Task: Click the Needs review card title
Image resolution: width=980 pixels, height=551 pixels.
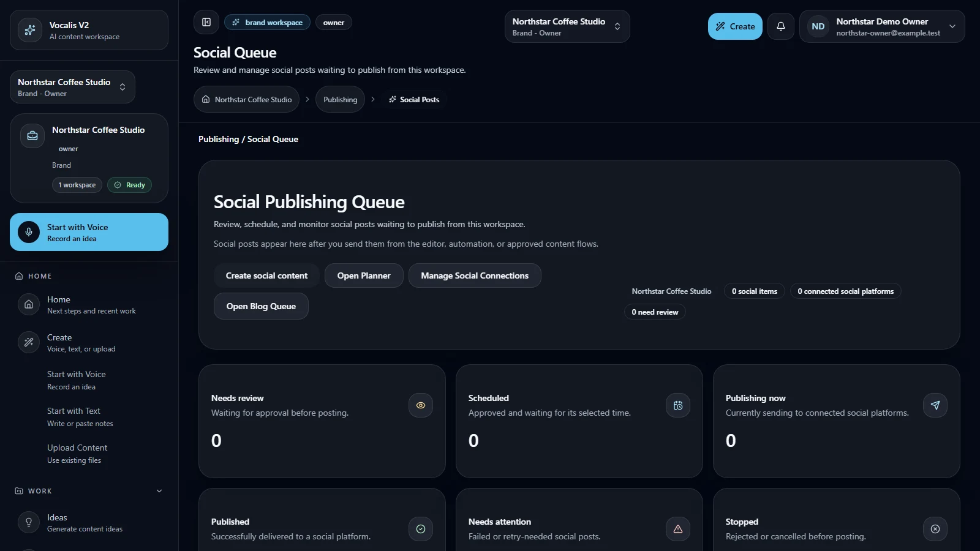Action: (x=238, y=398)
